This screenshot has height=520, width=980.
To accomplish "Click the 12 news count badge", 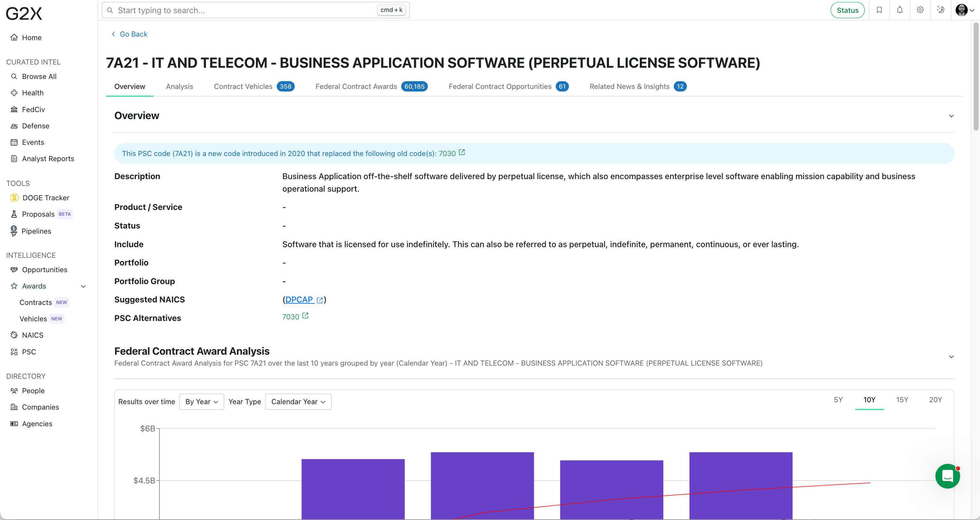I will tap(680, 86).
